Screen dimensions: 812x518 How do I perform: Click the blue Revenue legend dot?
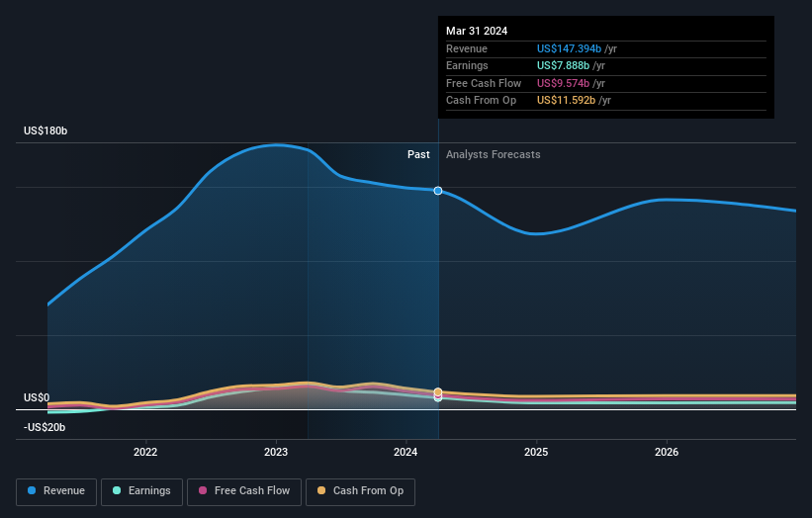click(x=32, y=490)
